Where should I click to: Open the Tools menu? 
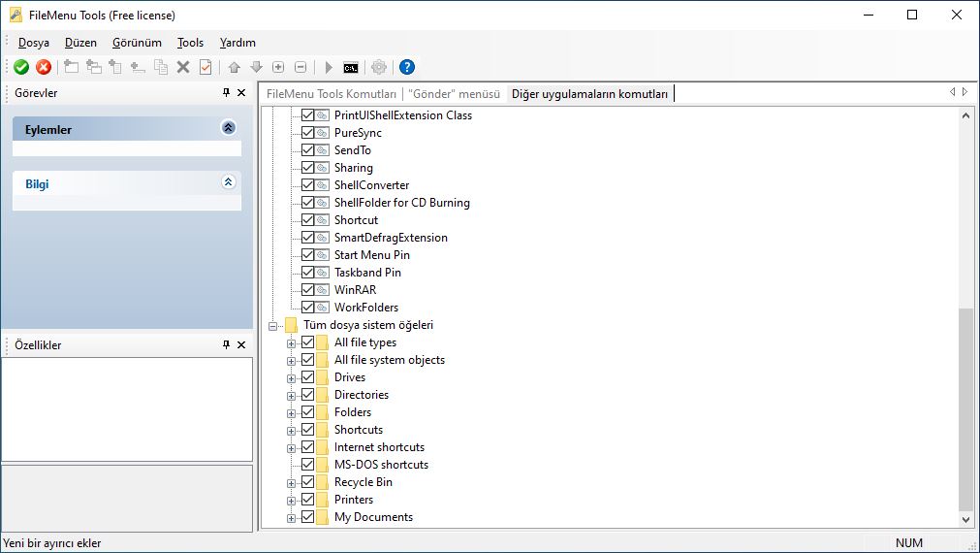(190, 43)
